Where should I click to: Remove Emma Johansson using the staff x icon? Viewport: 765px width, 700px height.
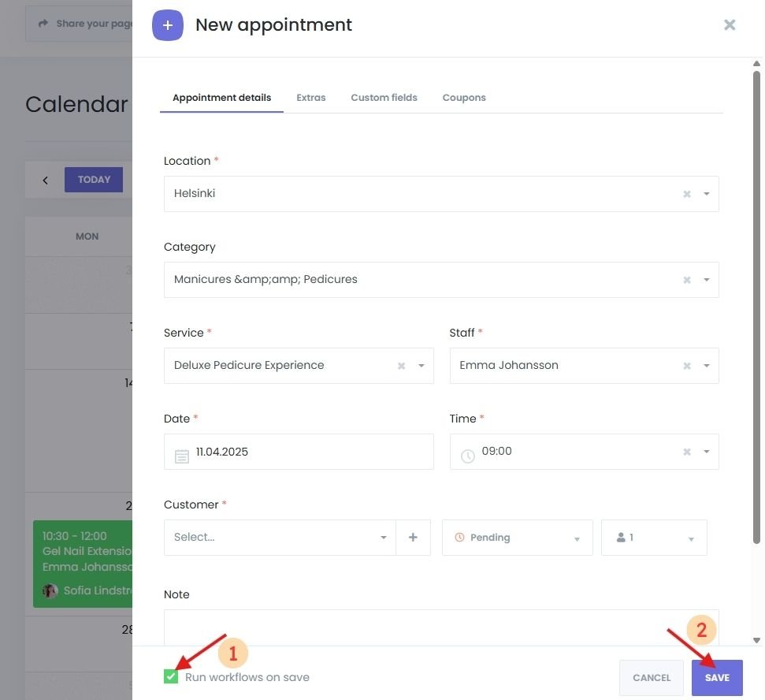[x=685, y=365]
